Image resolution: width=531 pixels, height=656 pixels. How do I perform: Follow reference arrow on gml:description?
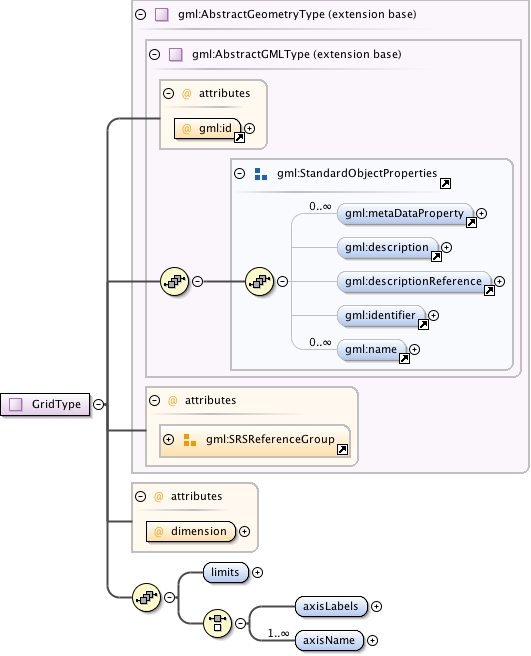pos(436,256)
